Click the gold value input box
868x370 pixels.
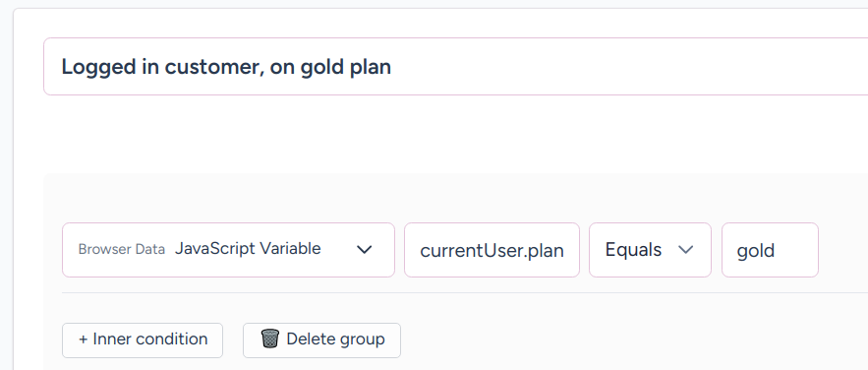[x=770, y=250]
